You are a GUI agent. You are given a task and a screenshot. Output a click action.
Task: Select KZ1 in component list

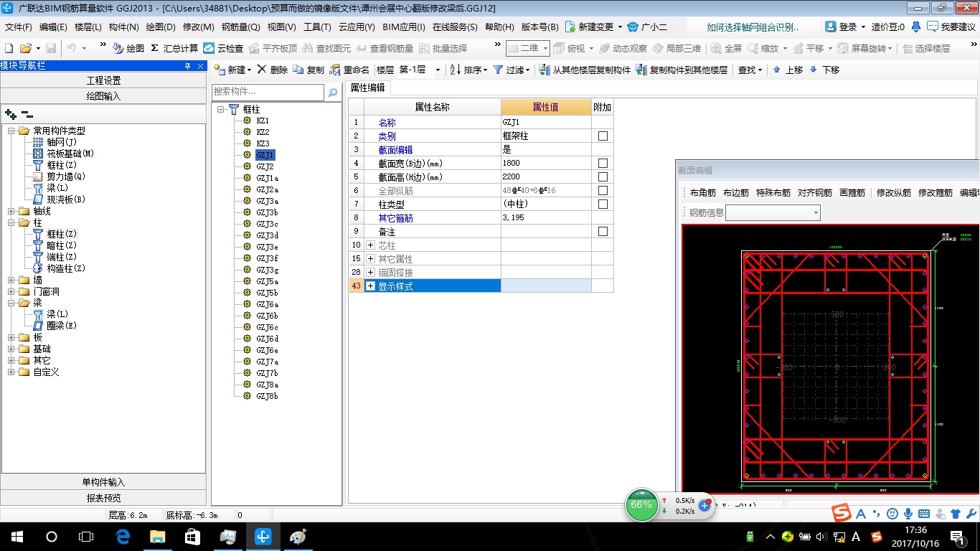click(x=263, y=121)
